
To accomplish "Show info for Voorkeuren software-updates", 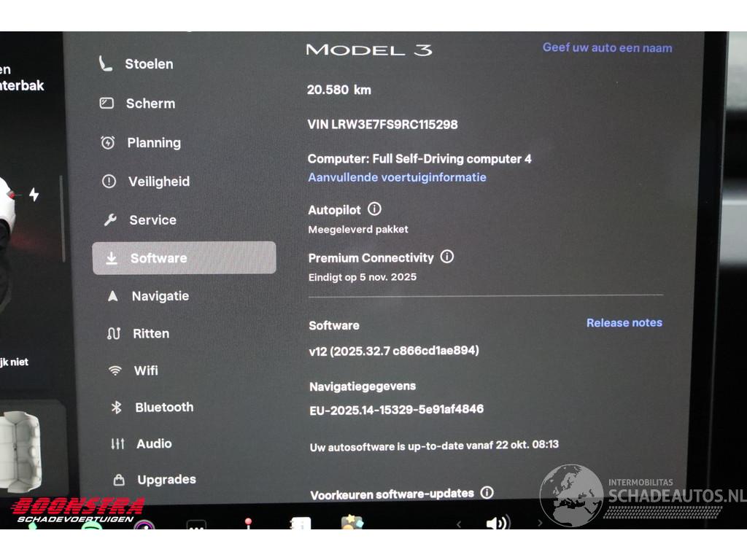I will tap(487, 492).
